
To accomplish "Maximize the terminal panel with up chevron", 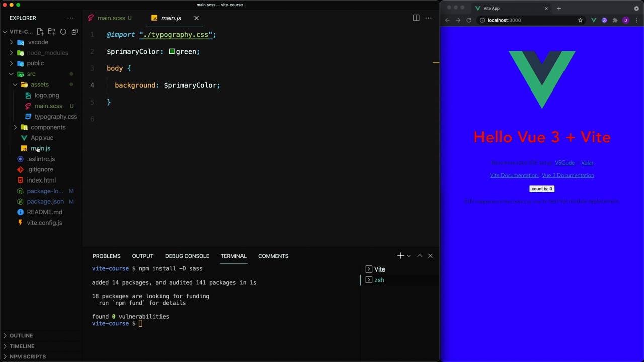I will [x=420, y=256].
